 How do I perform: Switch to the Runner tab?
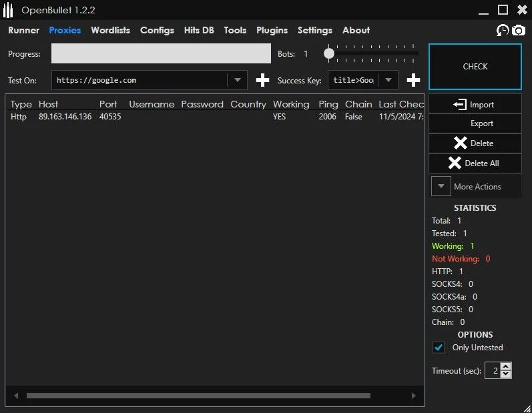[24, 31]
